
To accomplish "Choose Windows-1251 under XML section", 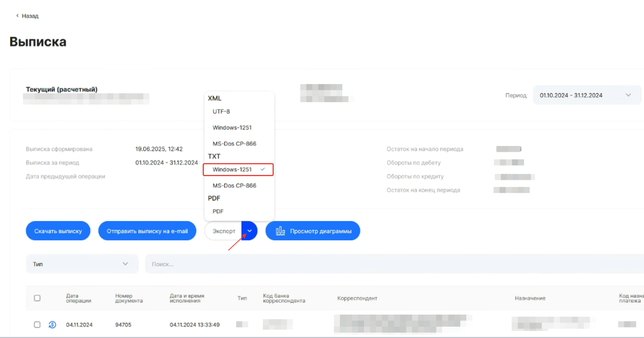I will 232,128.
